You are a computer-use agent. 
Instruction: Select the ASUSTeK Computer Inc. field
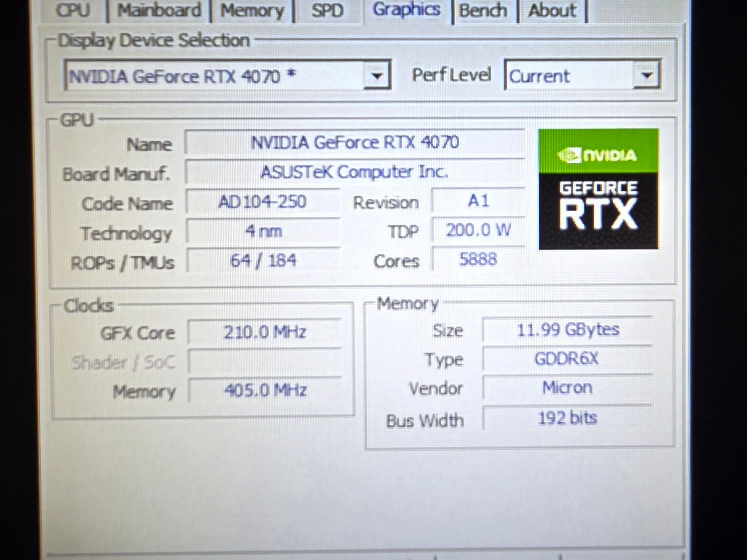[x=355, y=172]
